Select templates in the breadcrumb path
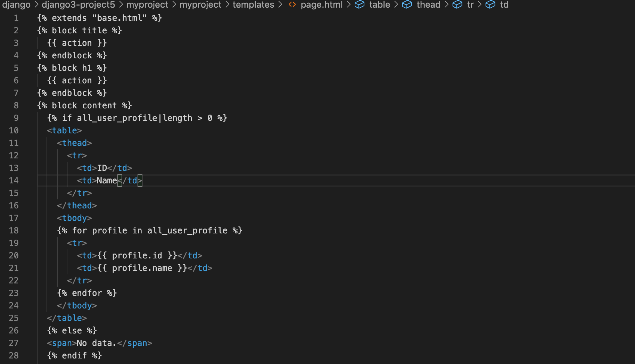 [253, 5]
